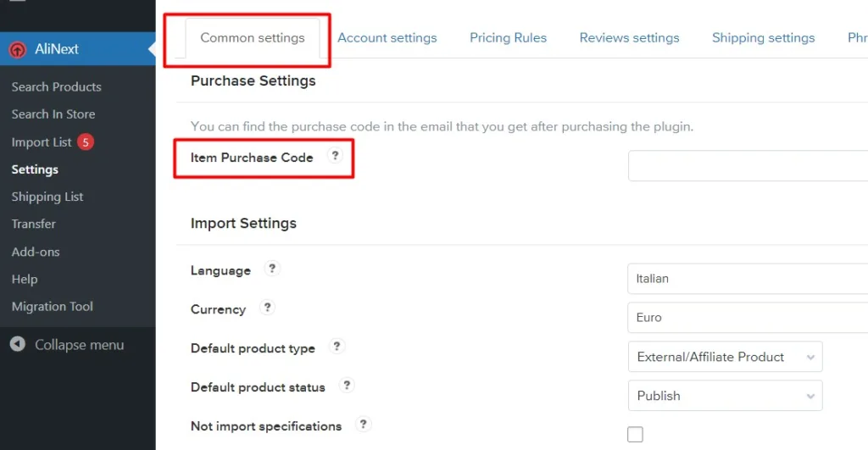This screenshot has width=868, height=450.
Task: Click help icon beside Default product status
Action: click(x=346, y=386)
